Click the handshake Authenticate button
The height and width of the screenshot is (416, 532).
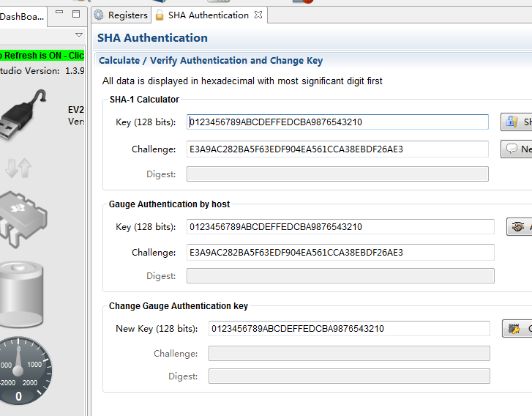(519, 227)
